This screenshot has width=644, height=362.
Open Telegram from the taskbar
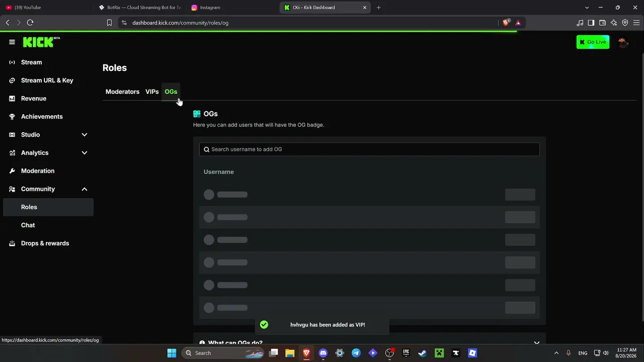coord(356,353)
